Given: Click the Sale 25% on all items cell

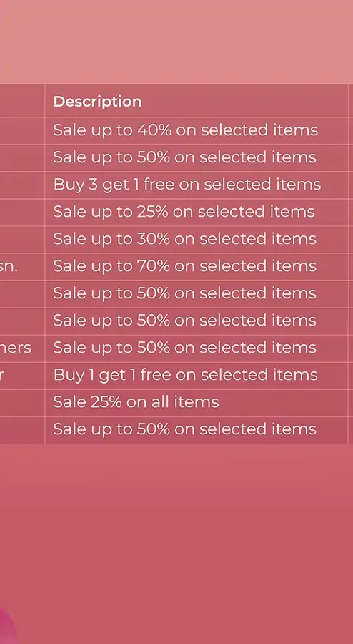Looking at the screenshot, I should click(196, 402).
